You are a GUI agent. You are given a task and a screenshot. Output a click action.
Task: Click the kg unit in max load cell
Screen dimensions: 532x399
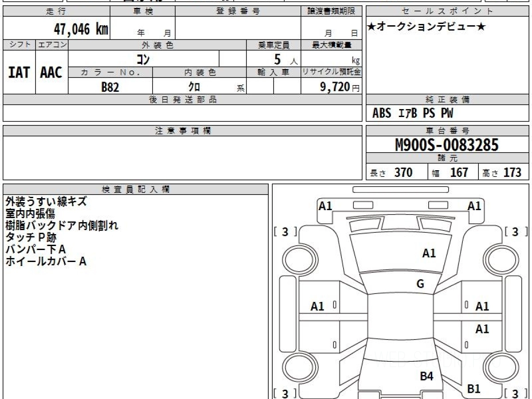point(356,61)
